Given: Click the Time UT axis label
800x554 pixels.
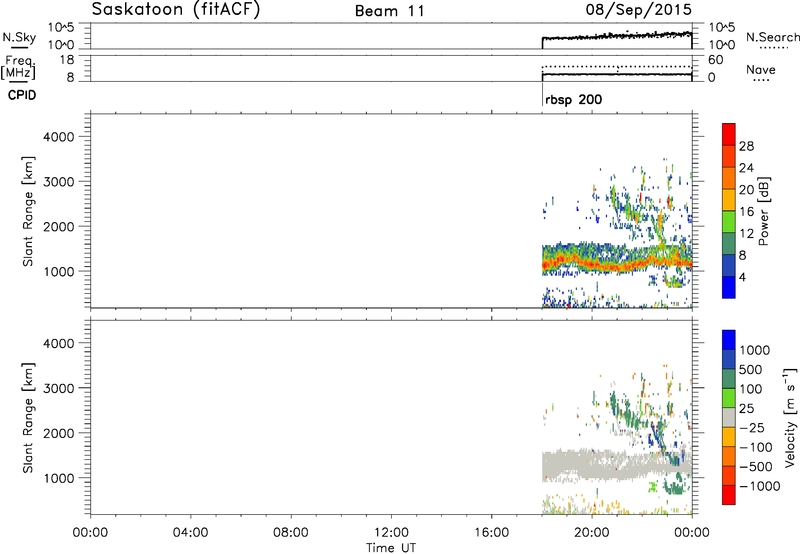Looking at the screenshot, I should [x=391, y=548].
